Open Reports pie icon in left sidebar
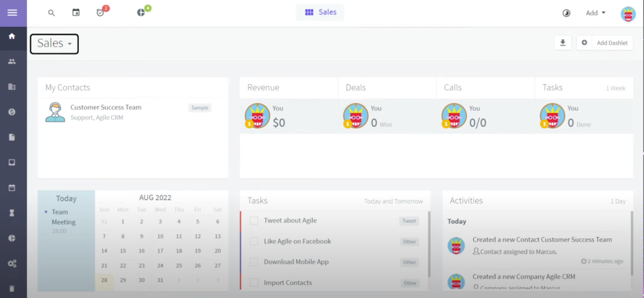Screen dimensions: 644x298 click(12, 238)
